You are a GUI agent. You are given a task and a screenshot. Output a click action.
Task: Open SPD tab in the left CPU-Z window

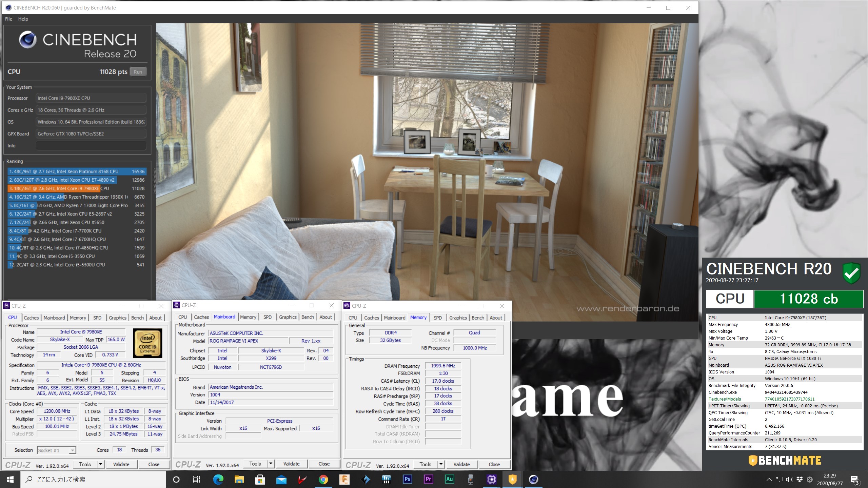click(97, 318)
